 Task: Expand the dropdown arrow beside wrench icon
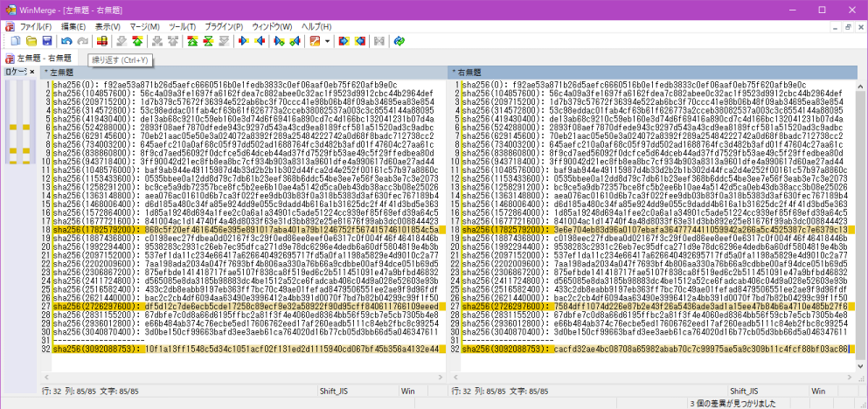point(326,41)
